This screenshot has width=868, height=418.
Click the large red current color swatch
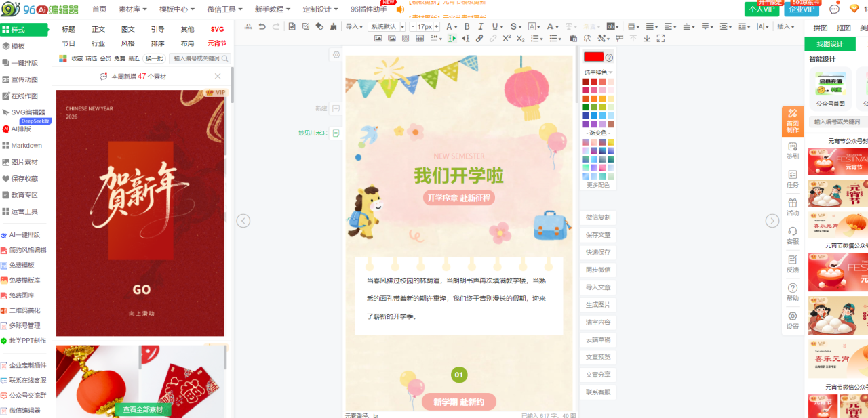click(x=593, y=58)
